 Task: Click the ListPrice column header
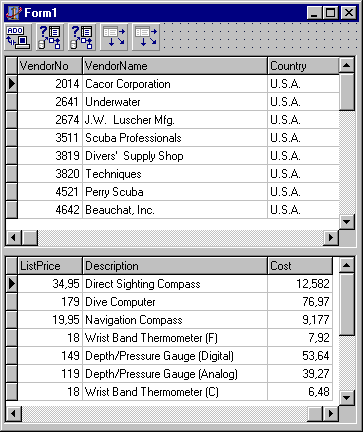point(50,266)
